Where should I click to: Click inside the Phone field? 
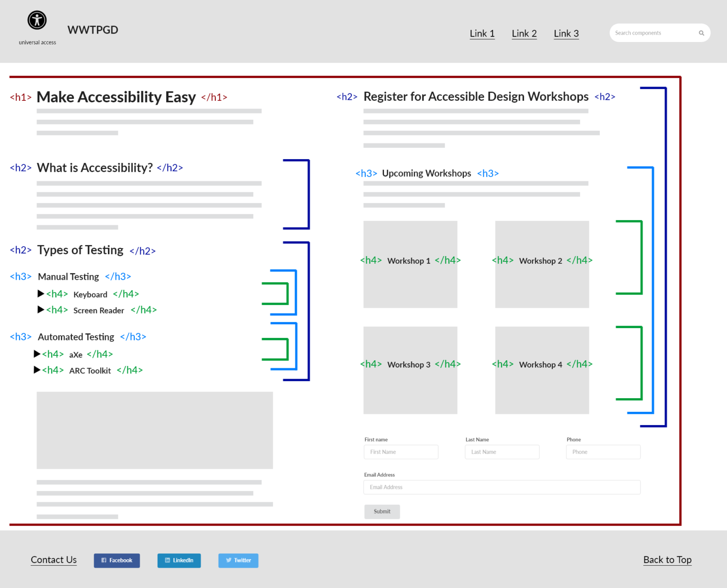(x=603, y=452)
